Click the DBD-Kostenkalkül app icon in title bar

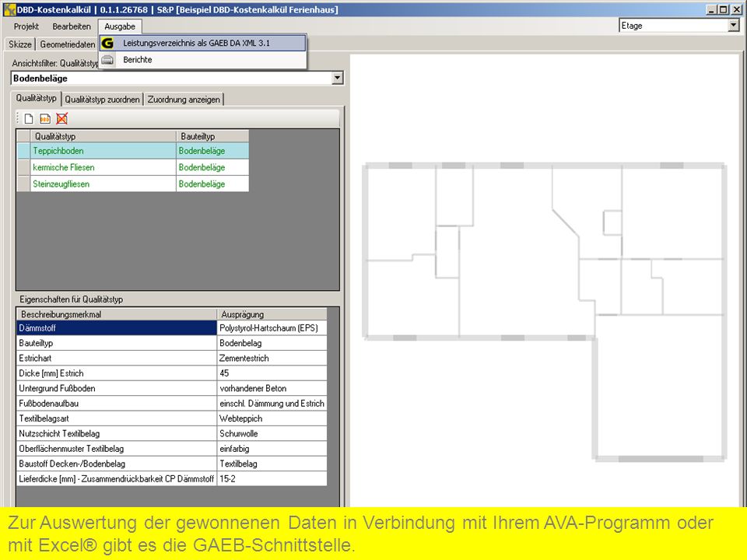[x=9, y=9]
